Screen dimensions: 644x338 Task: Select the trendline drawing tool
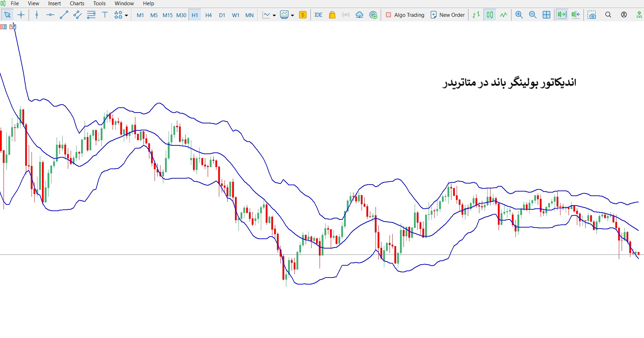tap(64, 15)
